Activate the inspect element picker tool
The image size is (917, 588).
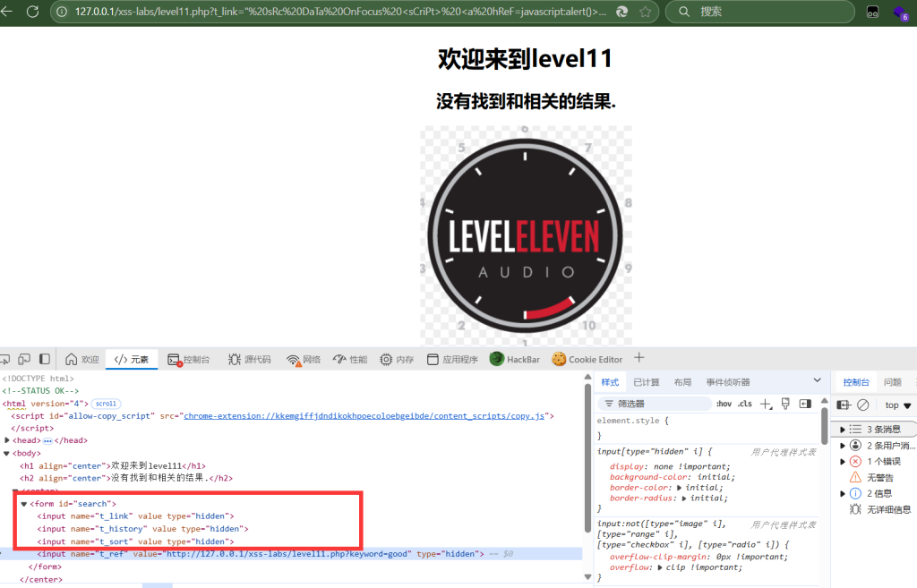4,359
